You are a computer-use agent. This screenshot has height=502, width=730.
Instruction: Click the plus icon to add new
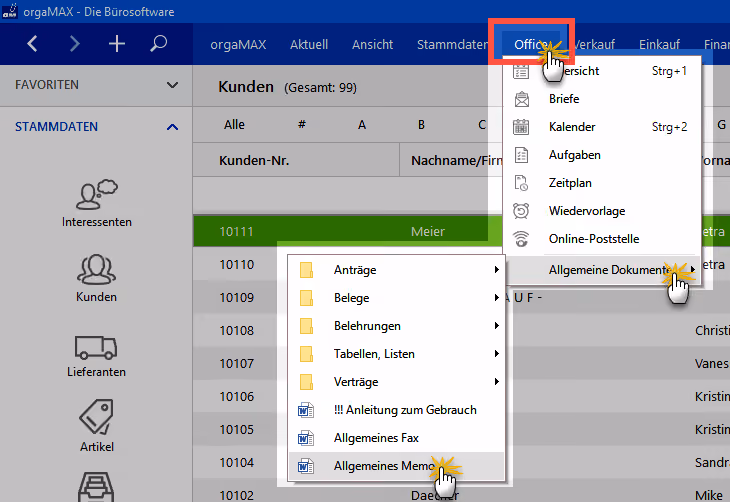tap(117, 44)
